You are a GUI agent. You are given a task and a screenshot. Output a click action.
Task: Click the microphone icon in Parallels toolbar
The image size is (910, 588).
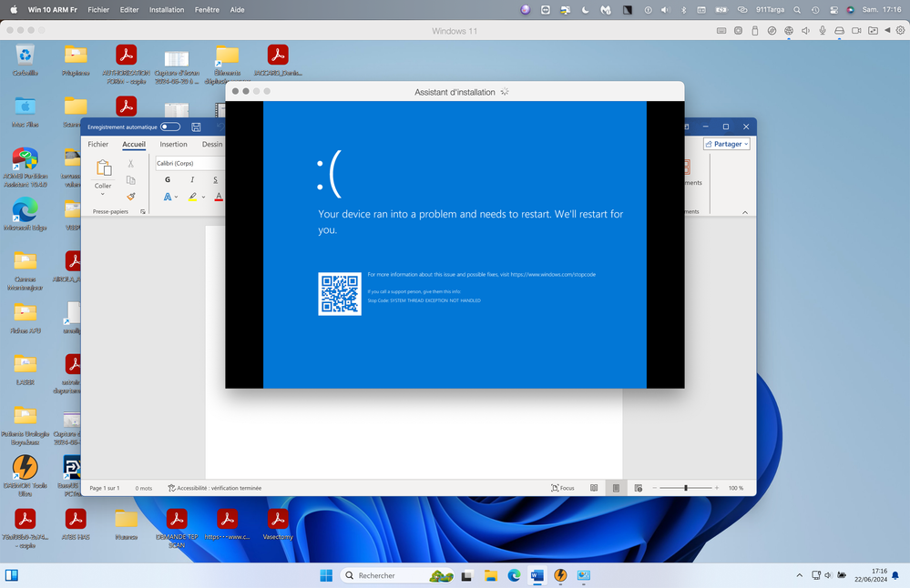pyautogui.click(x=823, y=31)
